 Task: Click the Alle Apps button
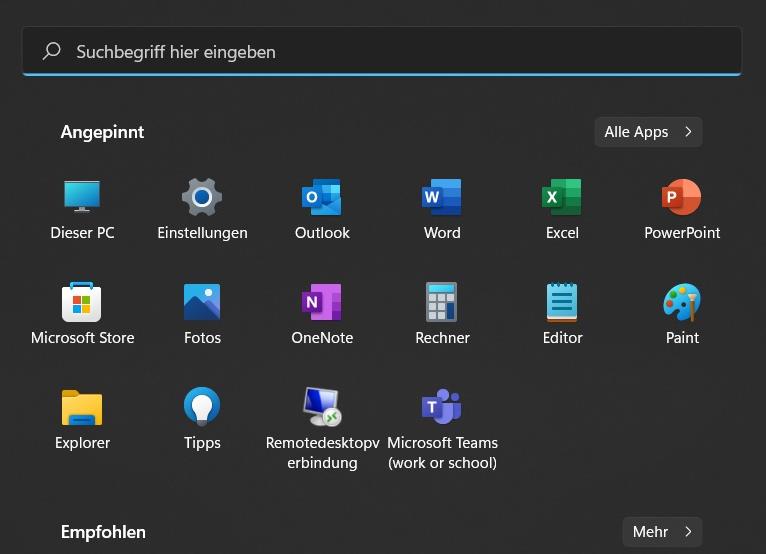648,132
